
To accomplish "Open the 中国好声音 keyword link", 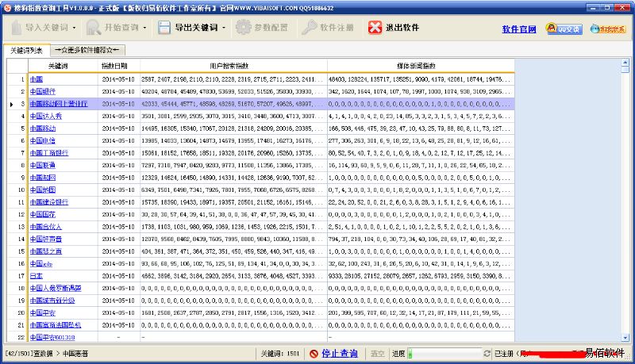I will 46,239.
